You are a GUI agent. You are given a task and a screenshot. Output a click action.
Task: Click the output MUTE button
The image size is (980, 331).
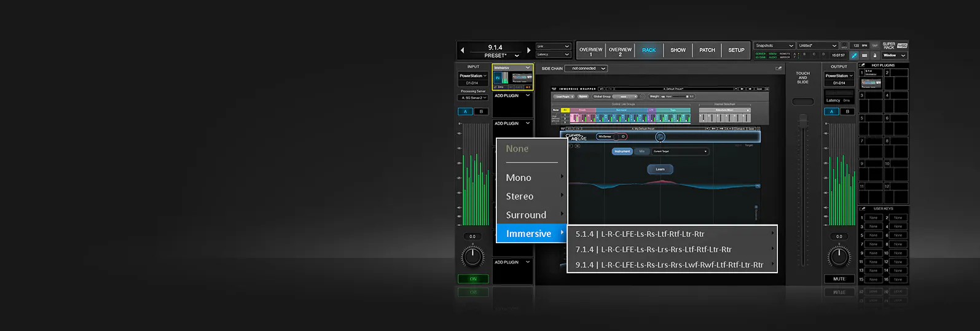pyautogui.click(x=839, y=279)
